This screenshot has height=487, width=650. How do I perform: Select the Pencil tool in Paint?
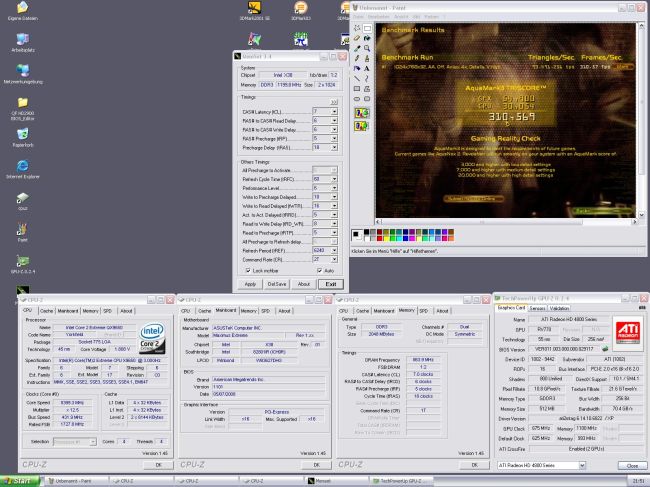click(x=357, y=58)
